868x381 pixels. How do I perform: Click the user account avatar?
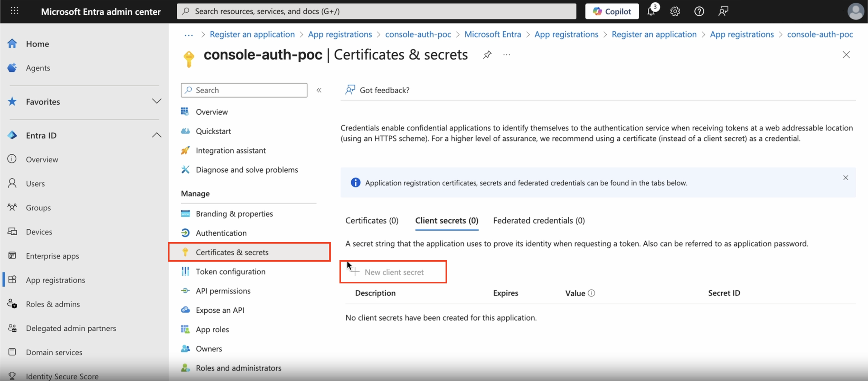tap(855, 11)
